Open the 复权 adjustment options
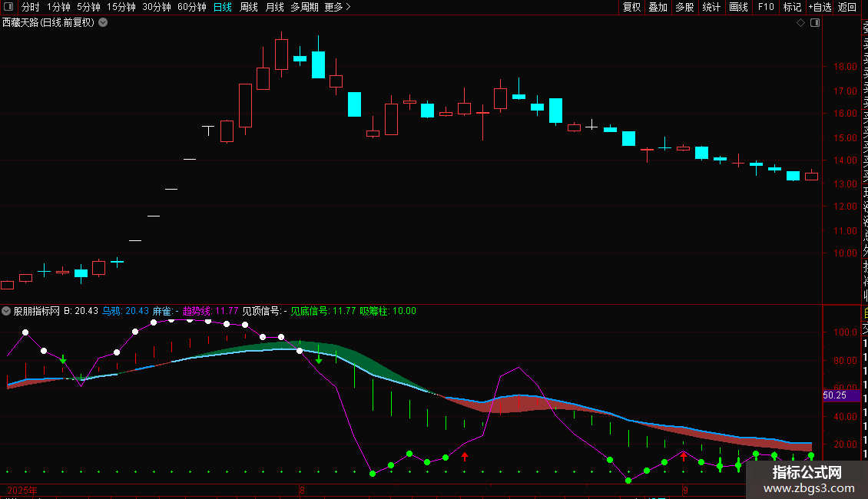 [631, 7]
